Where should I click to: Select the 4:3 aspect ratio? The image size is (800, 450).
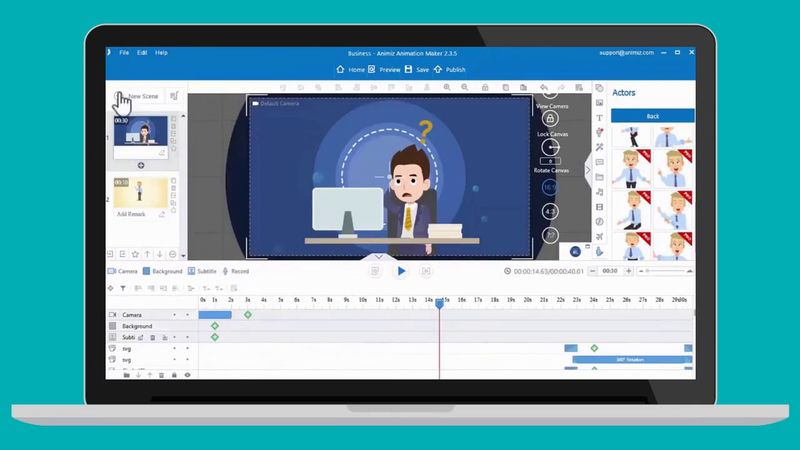549,211
